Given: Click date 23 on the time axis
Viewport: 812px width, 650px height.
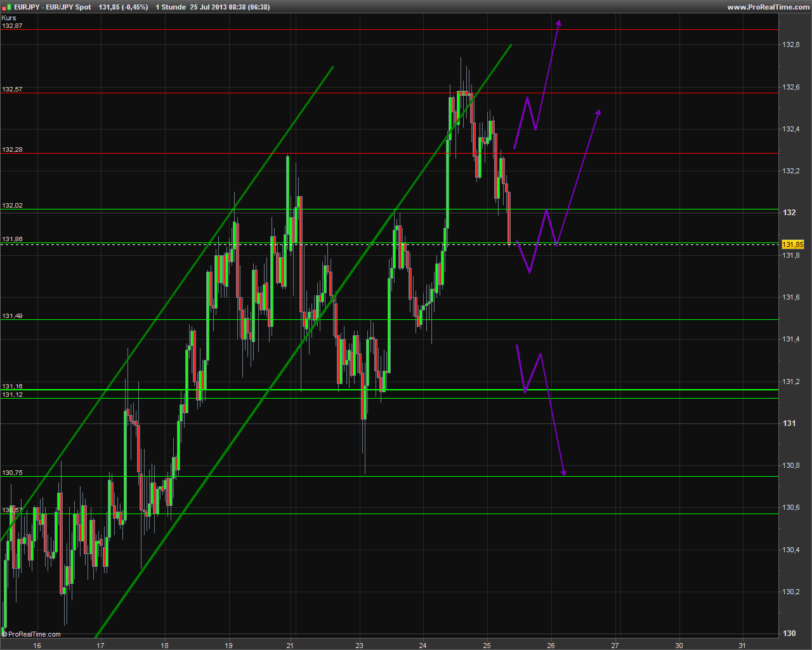Looking at the screenshot, I should [x=359, y=646].
